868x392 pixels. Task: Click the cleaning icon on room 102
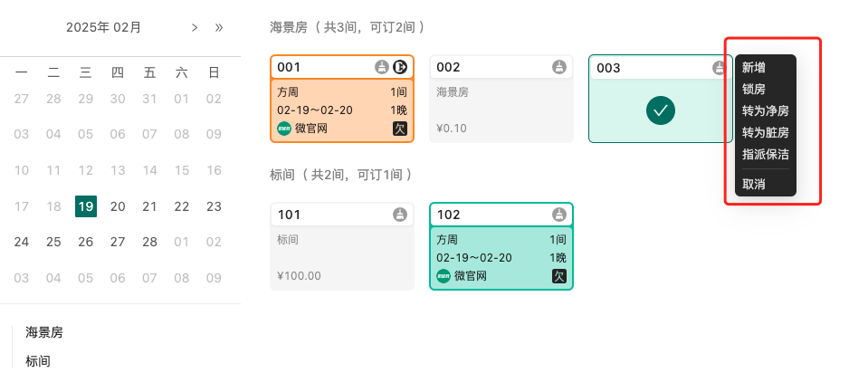click(x=559, y=215)
